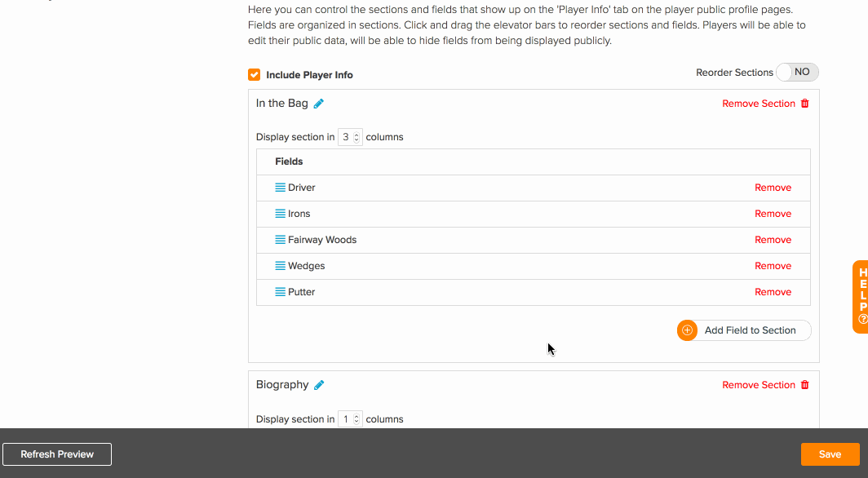
Task: Remove the Driver field
Action: point(773,188)
